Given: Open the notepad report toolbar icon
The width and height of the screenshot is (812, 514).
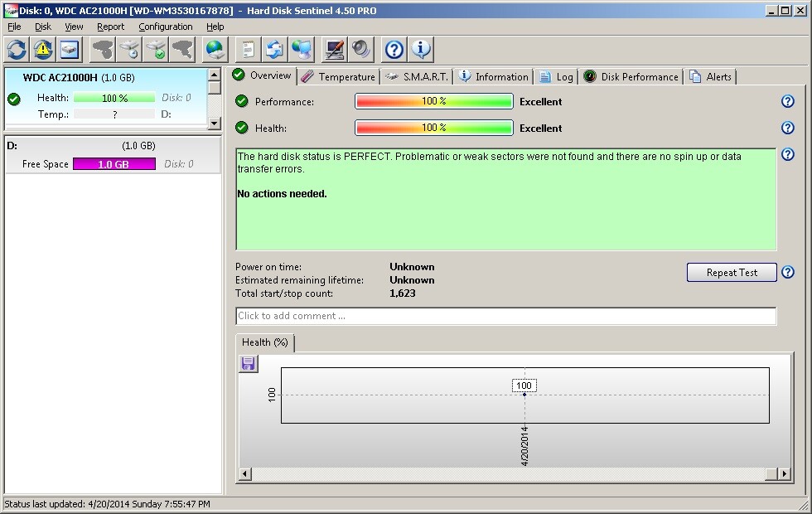Looking at the screenshot, I should click(248, 50).
